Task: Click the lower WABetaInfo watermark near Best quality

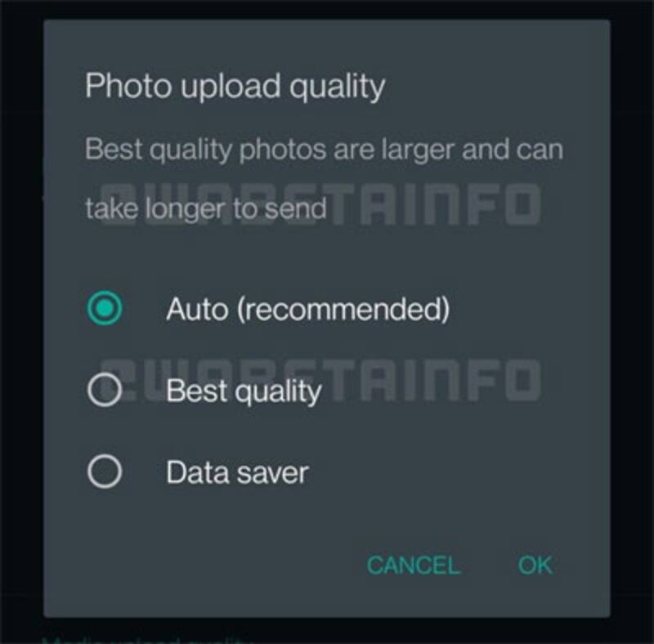Action: (x=321, y=380)
